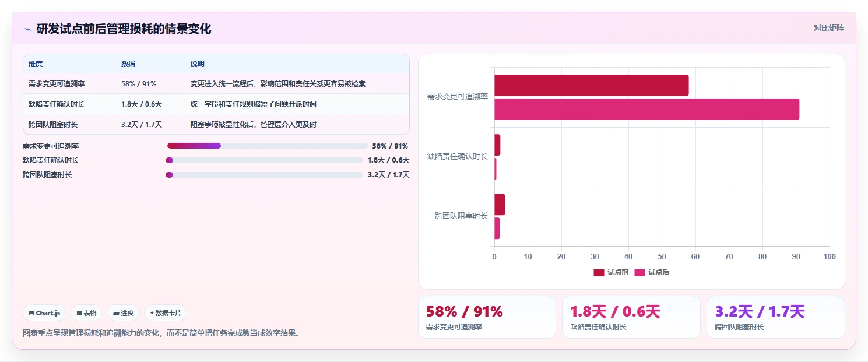Click the chart y-axis label 跨团队阻塞时长
The width and height of the screenshot is (868, 362).
click(461, 216)
